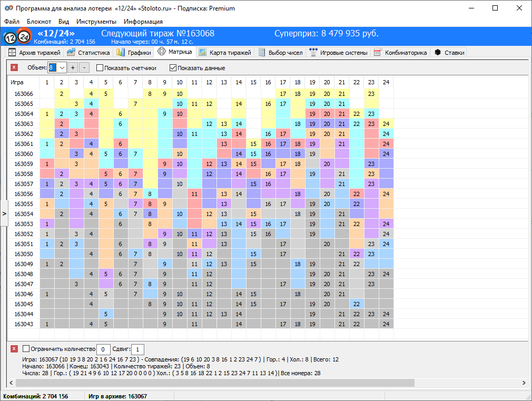Click the Ставки dice icon
This screenshot has height=401, width=532.
[438, 53]
